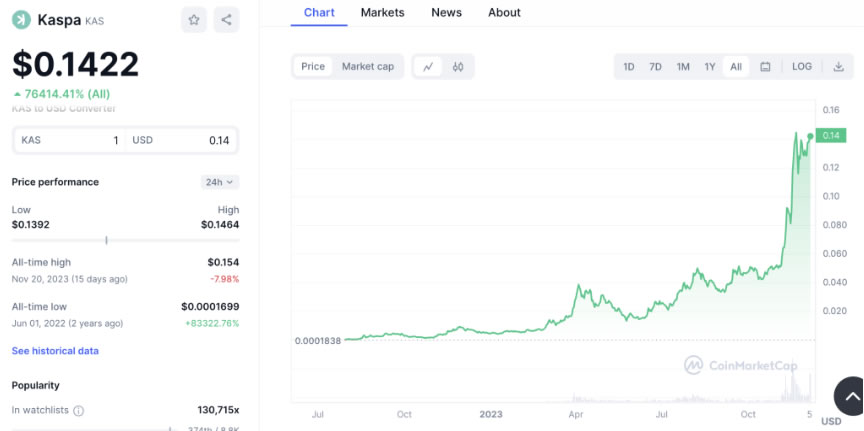
Task: Open the Markets tab
Action: 382,12
